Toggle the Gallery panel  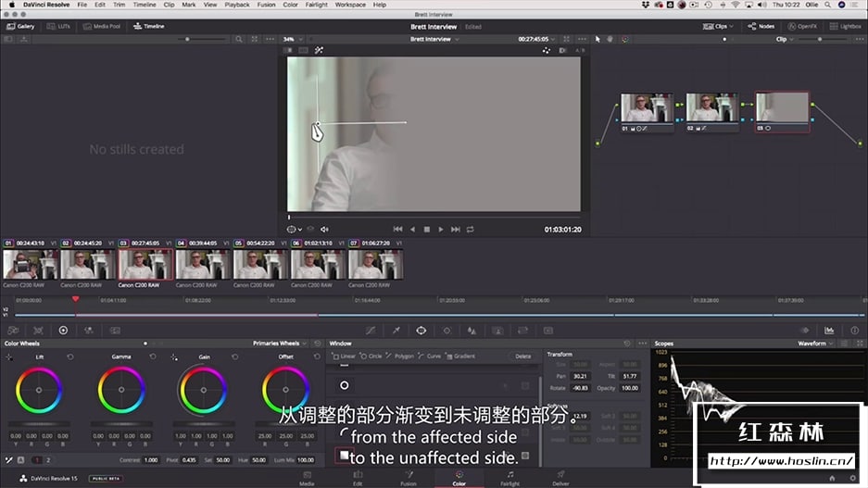(x=20, y=26)
